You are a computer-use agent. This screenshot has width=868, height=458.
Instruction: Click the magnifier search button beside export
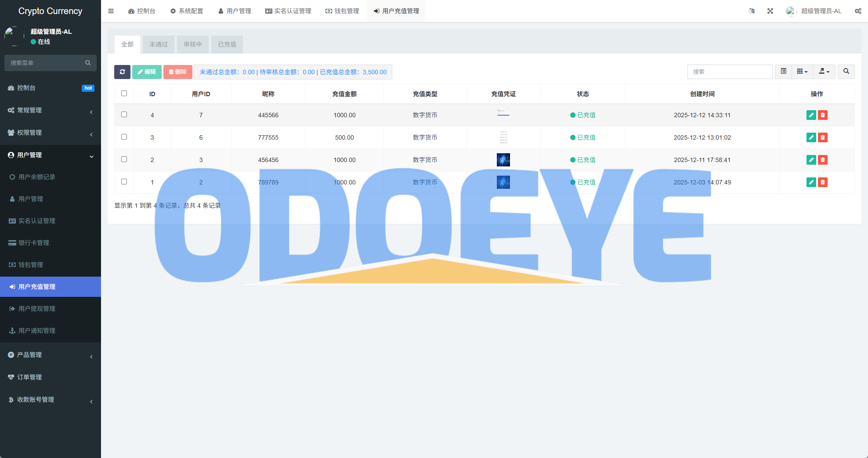click(846, 72)
